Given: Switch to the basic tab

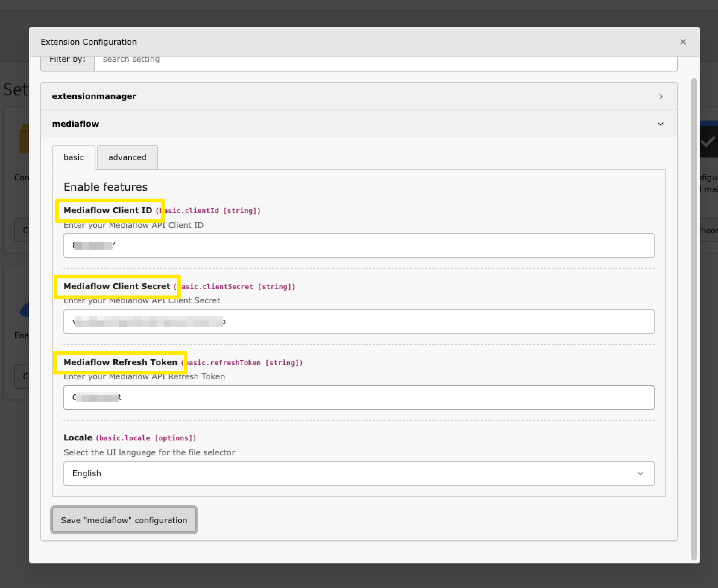Looking at the screenshot, I should (x=74, y=158).
